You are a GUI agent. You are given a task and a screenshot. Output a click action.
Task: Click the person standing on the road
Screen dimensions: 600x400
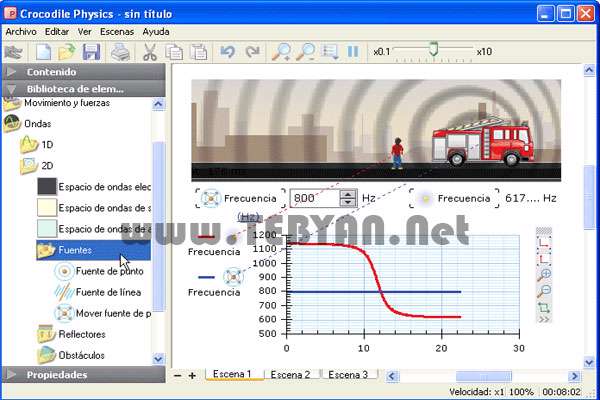tap(397, 153)
